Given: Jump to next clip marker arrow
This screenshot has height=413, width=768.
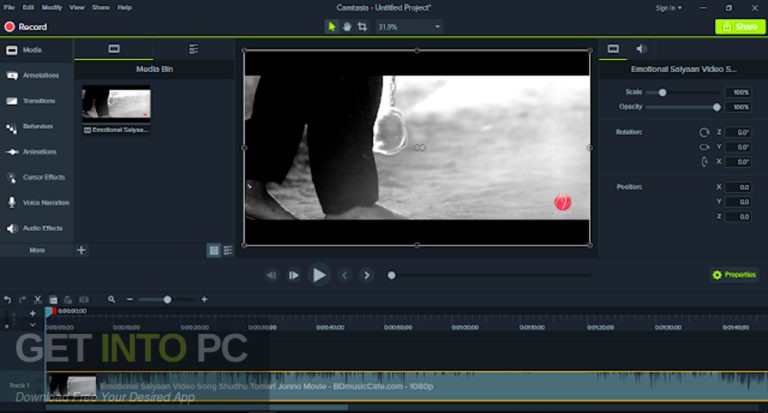Looking at the screenshot, I should click(x=366, y=275).
